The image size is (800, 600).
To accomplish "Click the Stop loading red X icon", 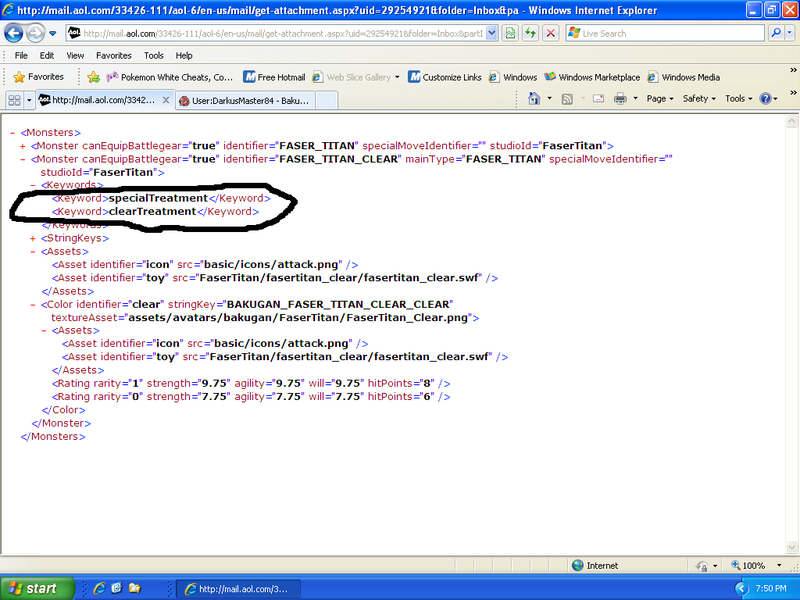I will (x=550, y=33).
